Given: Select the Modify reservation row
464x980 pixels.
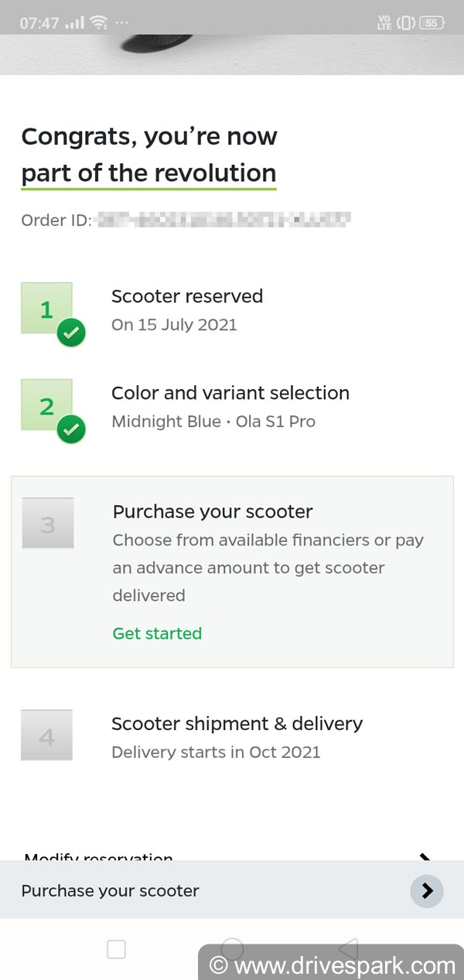Looking at the screenshot, I should tap(99, 857).
